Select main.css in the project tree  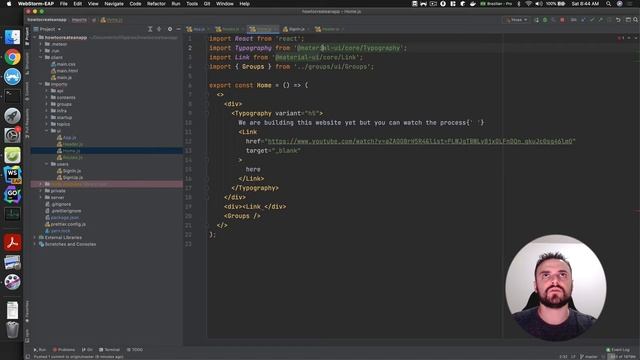[63, 64]
